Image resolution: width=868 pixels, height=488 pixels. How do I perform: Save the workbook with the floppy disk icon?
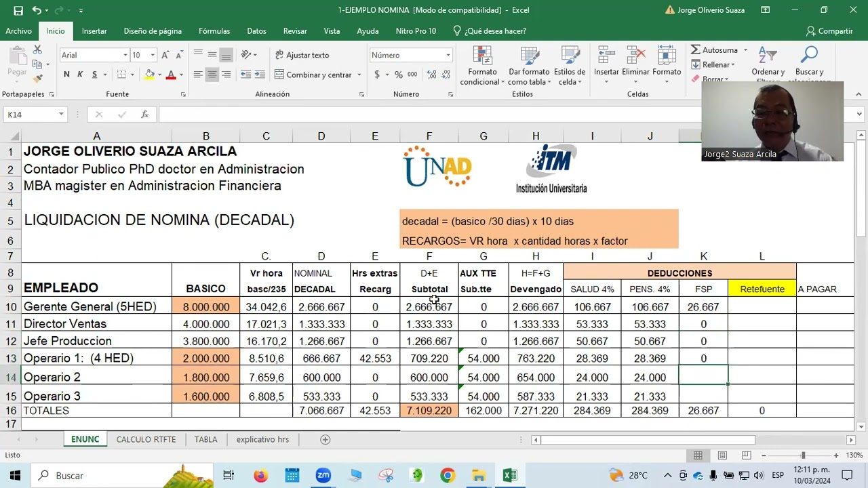click(18, 10)
